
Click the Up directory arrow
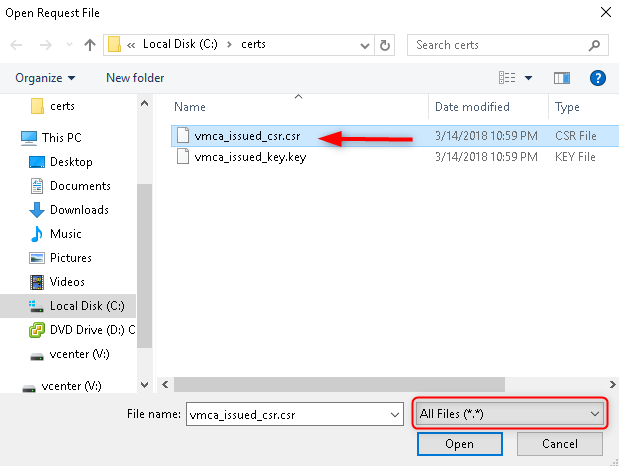[90, 45]
